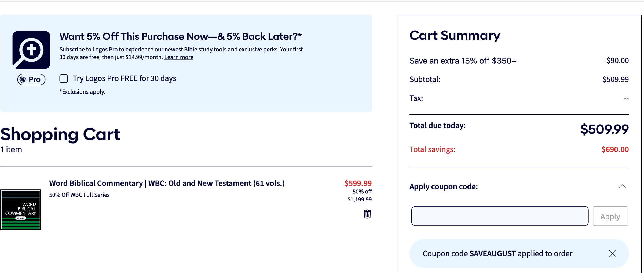Click the Total savings amount $690.00
Screen dimensions: 644x273
pyautogui.click(x=615, y=149)
